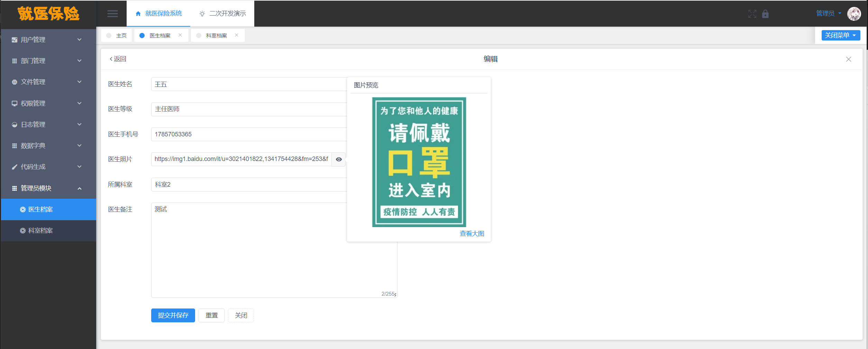
Task: Click the fullscreen expand icon
Action: (752, 14)
